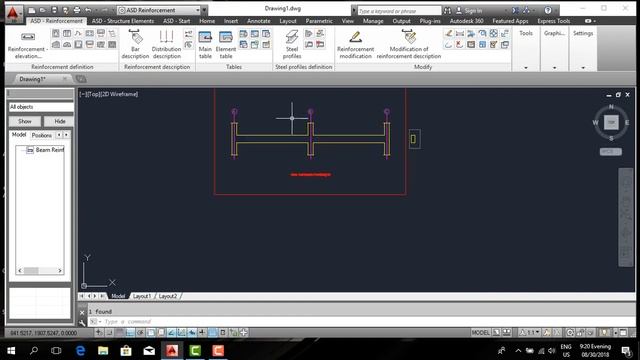640x360 pixels.
Task: Open Reinforcement - elevation tool
Action: tap(28, 45)
